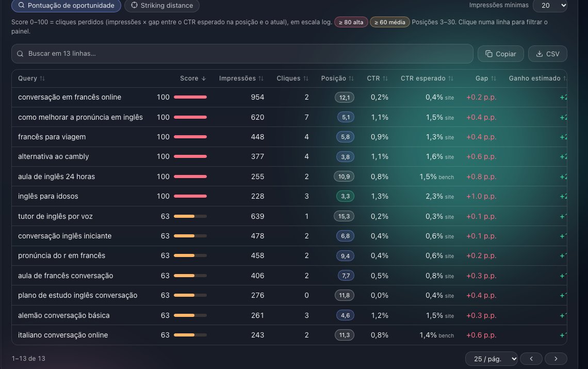Sort by Score column header
The height and width of the screenshot is (369, 588).
pos(193,78)
